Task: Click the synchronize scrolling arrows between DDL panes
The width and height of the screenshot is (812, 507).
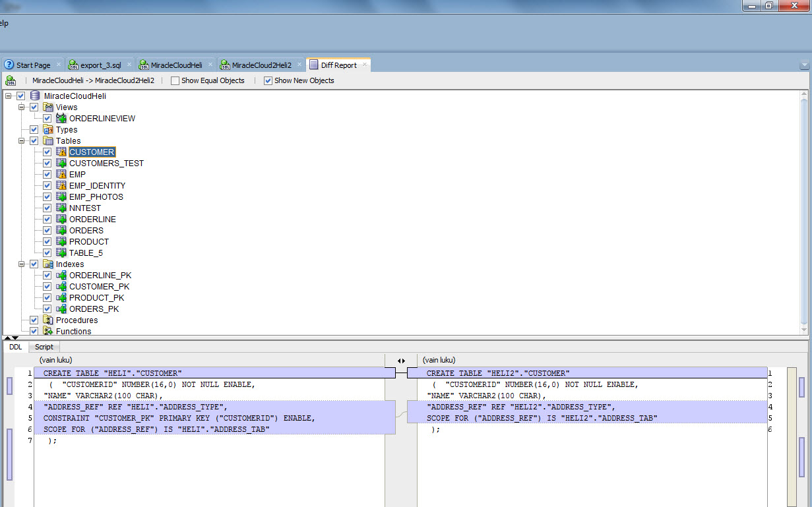Action: pos(401,361)
